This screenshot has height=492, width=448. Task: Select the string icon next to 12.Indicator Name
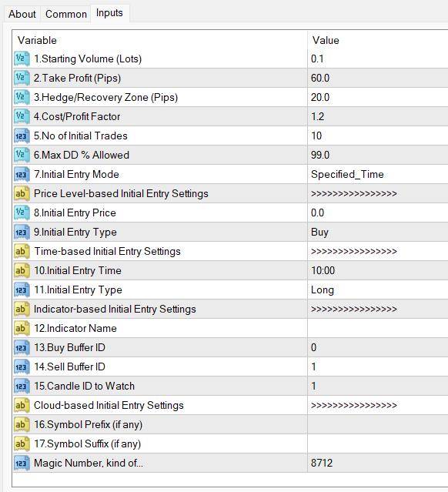coord(22,328)
